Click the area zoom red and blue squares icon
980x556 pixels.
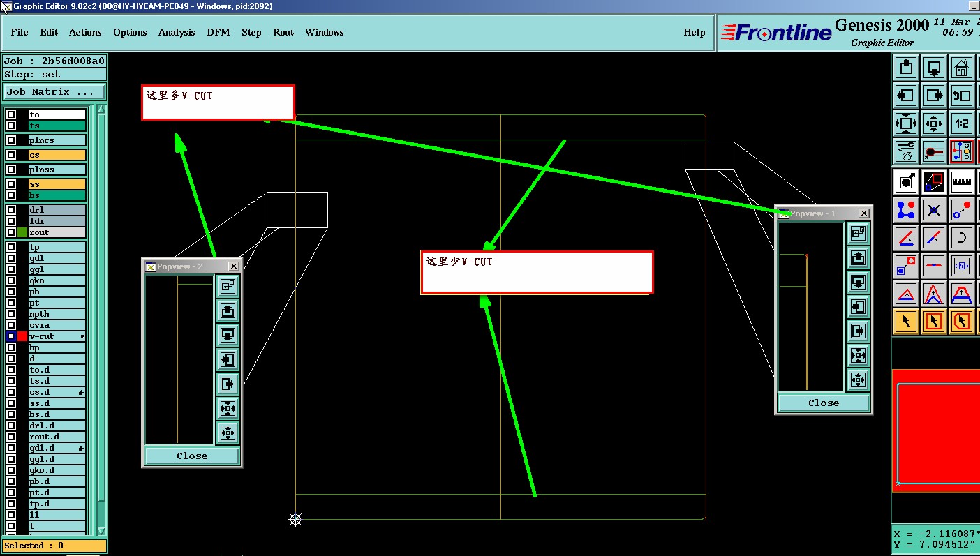(x=934, y=182)
